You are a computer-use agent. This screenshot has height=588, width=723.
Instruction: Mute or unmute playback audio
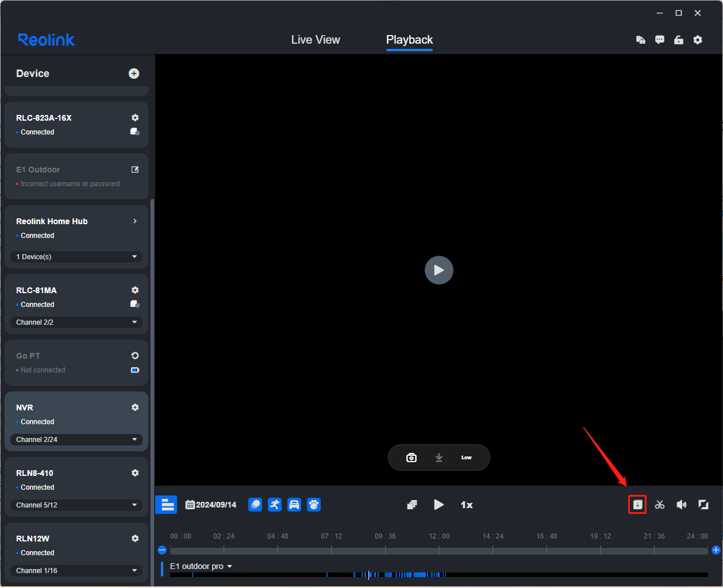(682, 505)
